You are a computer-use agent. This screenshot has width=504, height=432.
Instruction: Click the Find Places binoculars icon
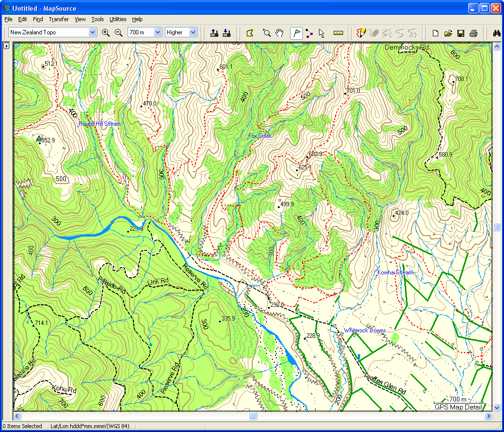(x=496, y=33)
